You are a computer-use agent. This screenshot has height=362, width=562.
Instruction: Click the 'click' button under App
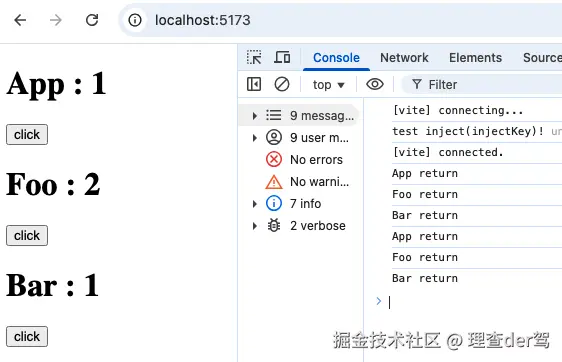[x=27, y=134]
